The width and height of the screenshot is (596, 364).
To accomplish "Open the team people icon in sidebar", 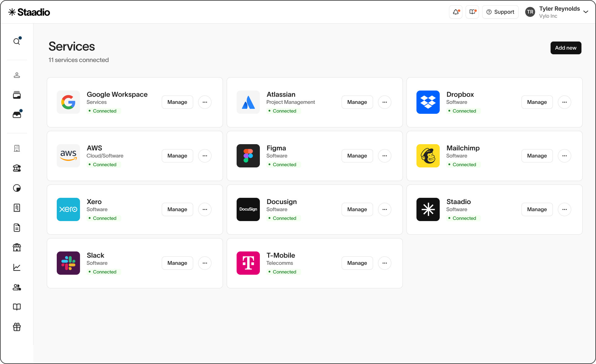I will click(x=17, y=287).
